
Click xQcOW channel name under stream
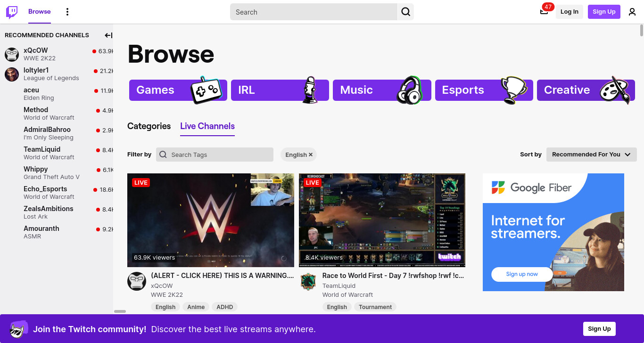[162, 286]
